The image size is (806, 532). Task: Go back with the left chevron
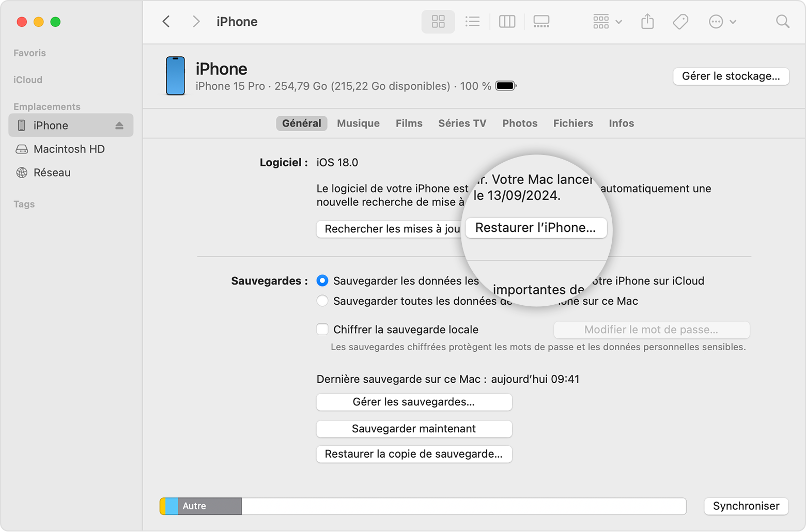pyautogui.click(x=166, y=22)
